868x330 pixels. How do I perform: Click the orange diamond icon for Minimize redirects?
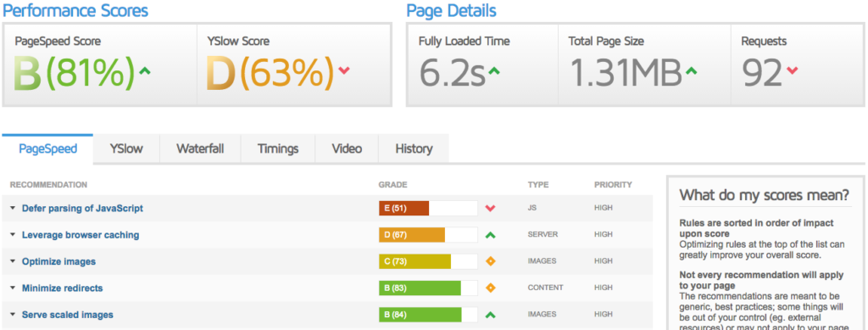(490, 288)
